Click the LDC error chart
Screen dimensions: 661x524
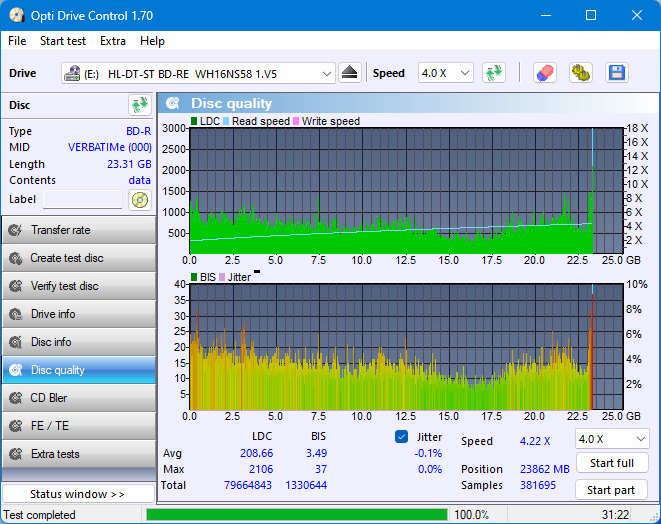pyautogui.click(x=406, y=191)
